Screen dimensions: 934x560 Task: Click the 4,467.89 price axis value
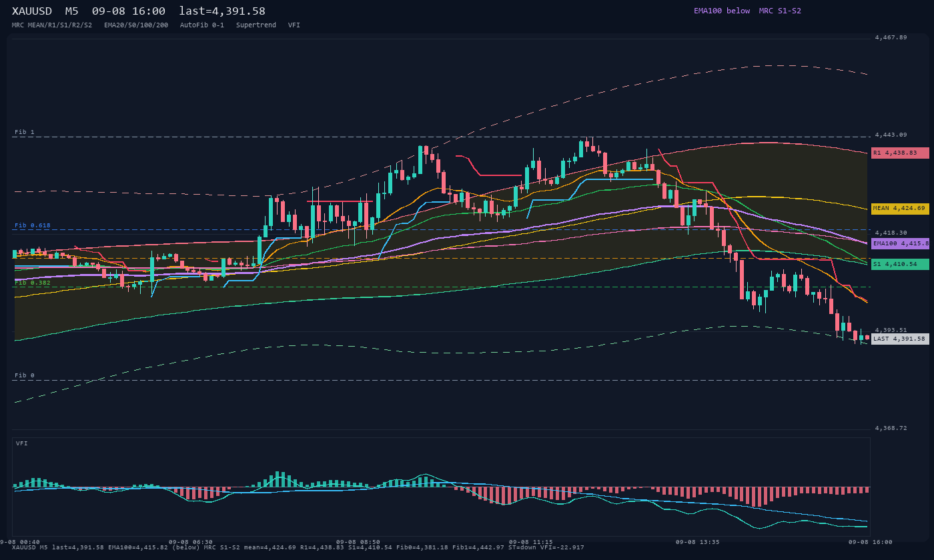click(x=891, y=37)
